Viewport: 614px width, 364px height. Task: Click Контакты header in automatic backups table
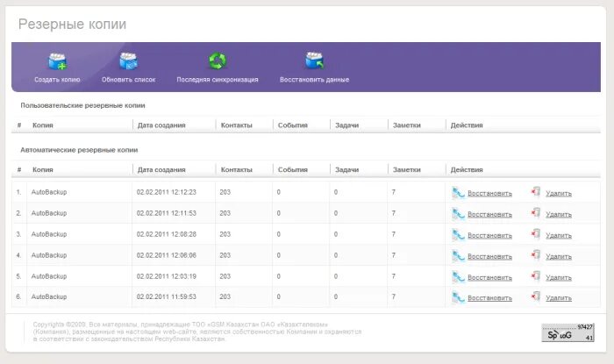pyautogui.click(x=237, y=170)
